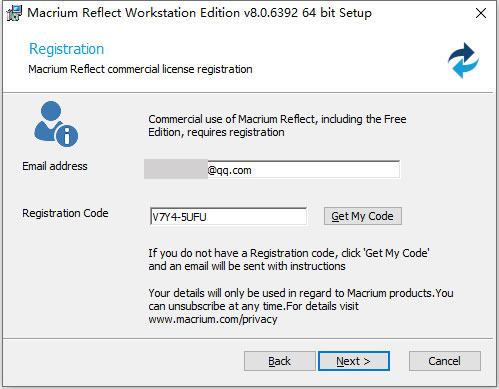Click the Registration heading text
Viewport: 499px width, 389px height.
click(66, 49)
